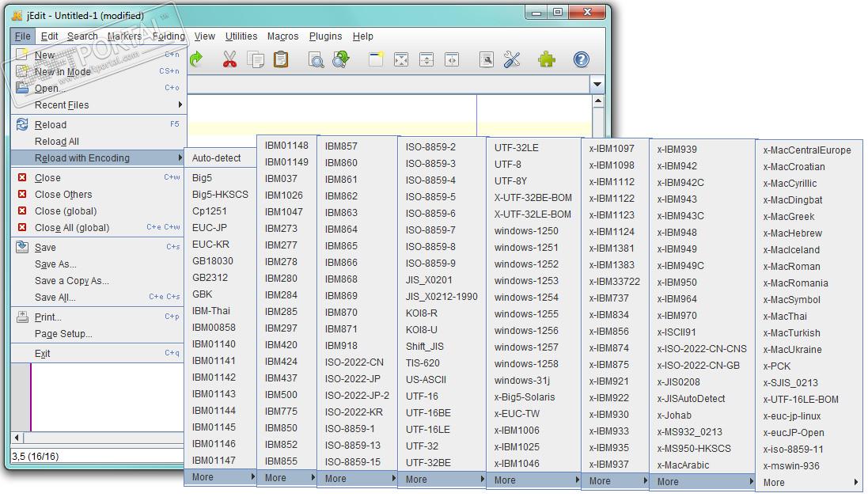Click the red X icon beside Close (global)
Image resolution: width=868 pixels, height=497 pixels.
22,211
